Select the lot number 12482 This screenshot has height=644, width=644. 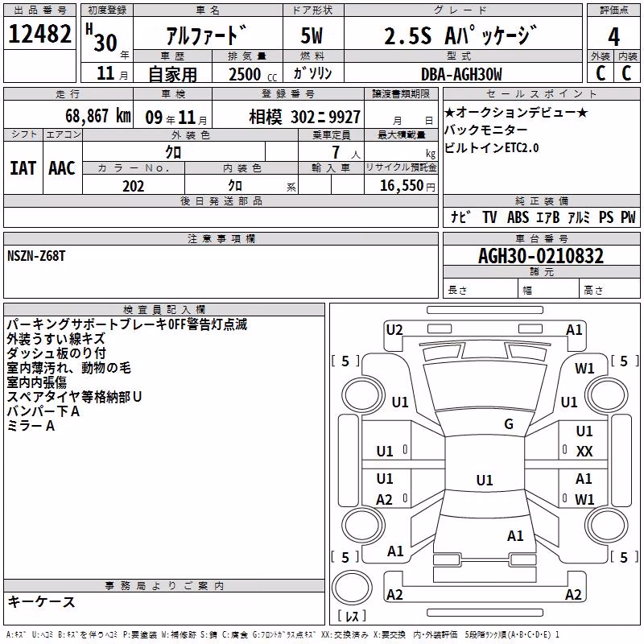[39, 34]
